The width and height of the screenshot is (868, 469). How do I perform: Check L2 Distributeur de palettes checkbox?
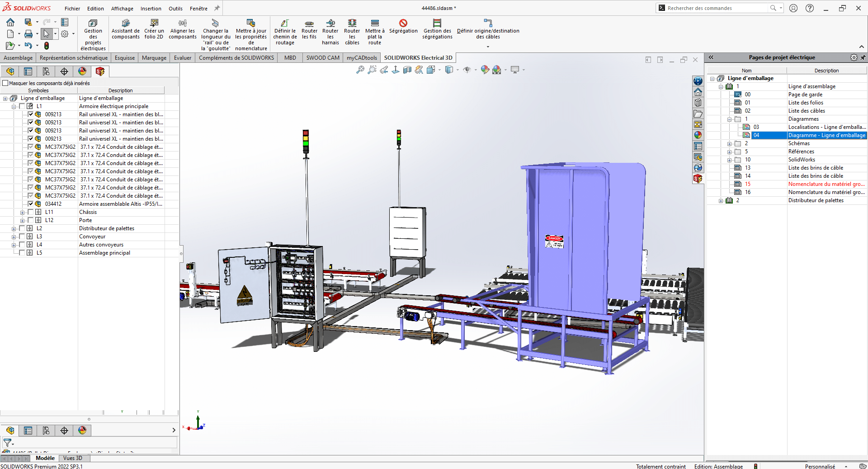pos(22,228)
